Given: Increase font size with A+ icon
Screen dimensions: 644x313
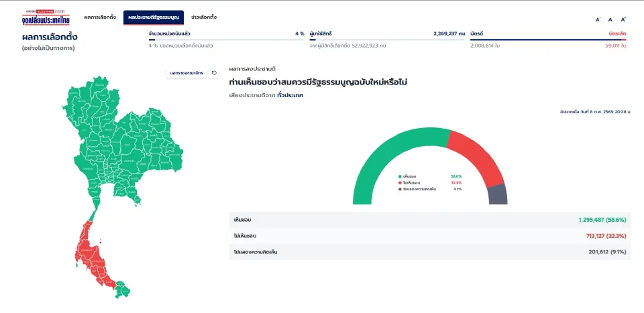Looking at the screenshot, I should tap(623, 19).
